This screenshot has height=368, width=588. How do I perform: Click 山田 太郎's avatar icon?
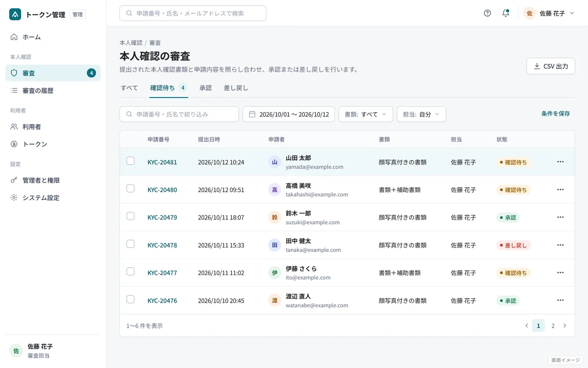pos(275,162)
